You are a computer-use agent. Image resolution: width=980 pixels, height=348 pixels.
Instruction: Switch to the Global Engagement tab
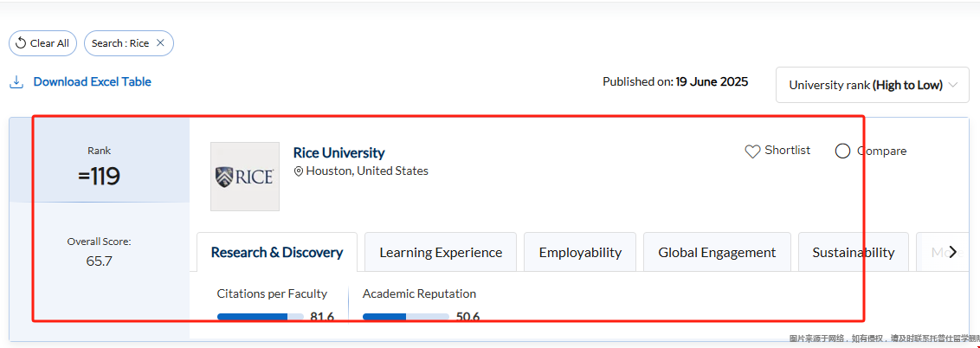[x=717, y=253]
